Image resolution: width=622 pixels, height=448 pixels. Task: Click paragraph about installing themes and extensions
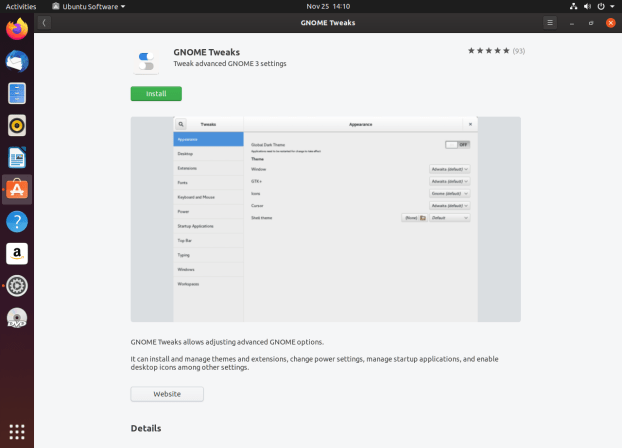(x=314, y=363)
